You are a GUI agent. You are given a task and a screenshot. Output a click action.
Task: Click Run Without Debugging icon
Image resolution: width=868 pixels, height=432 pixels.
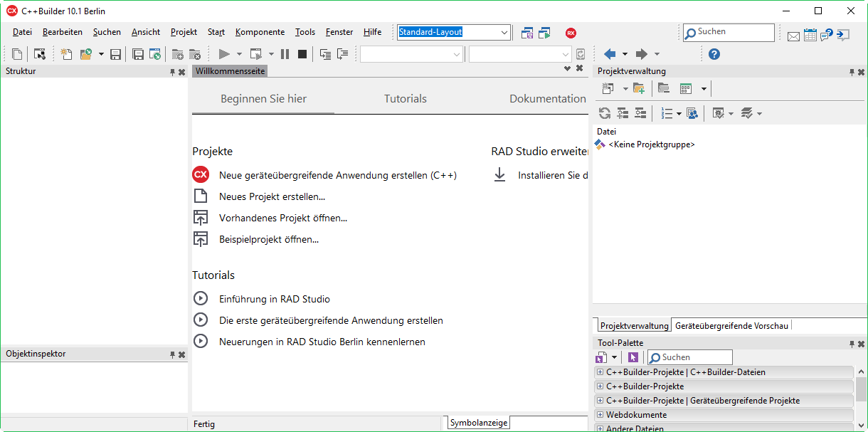[x=256, y=54]
